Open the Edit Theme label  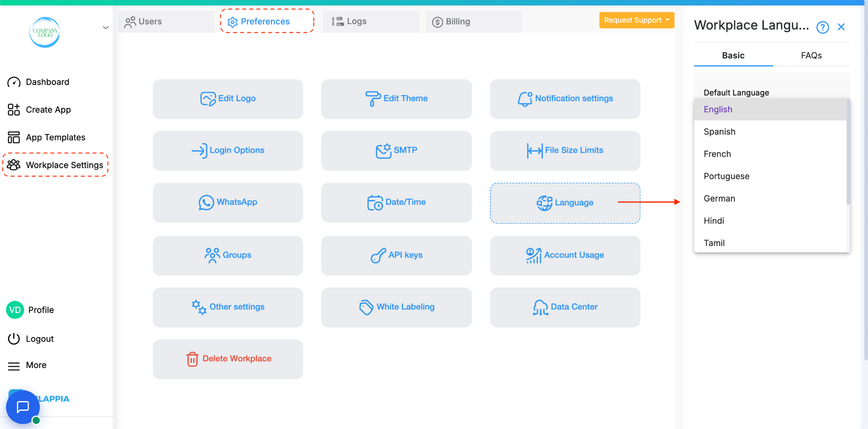click(x=406, y=98)
